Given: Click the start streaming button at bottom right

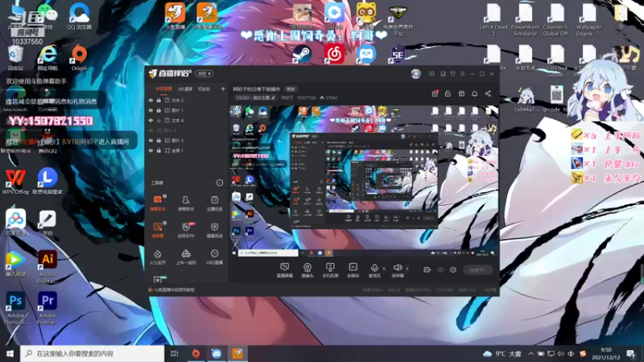Looking at the screenshot, I should [477, 269].
